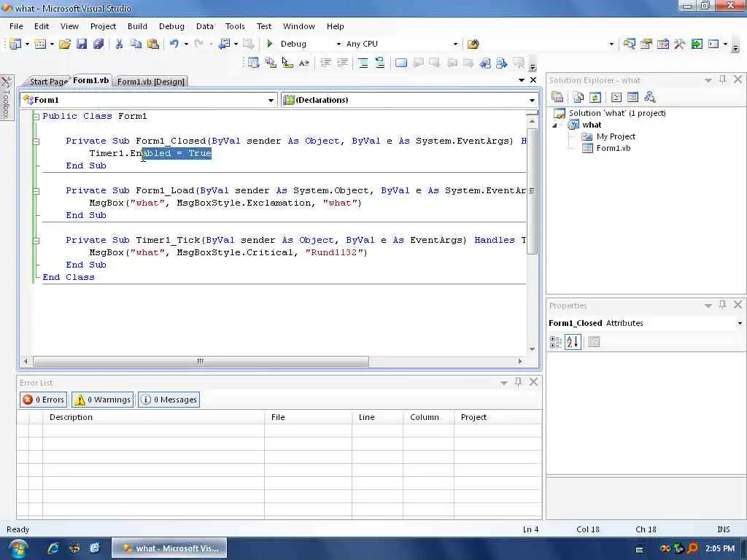Screen dimensions: 747x560
Task: Toggle the 0 Warnings filter
Action: (102, 400)
